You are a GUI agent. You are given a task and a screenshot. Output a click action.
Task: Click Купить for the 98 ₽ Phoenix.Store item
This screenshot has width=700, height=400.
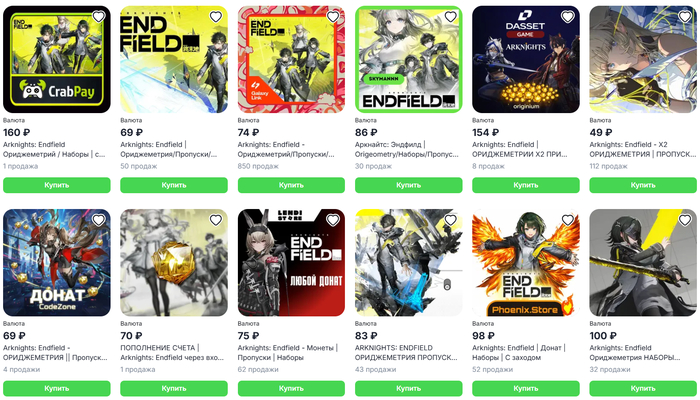(526, 388)
